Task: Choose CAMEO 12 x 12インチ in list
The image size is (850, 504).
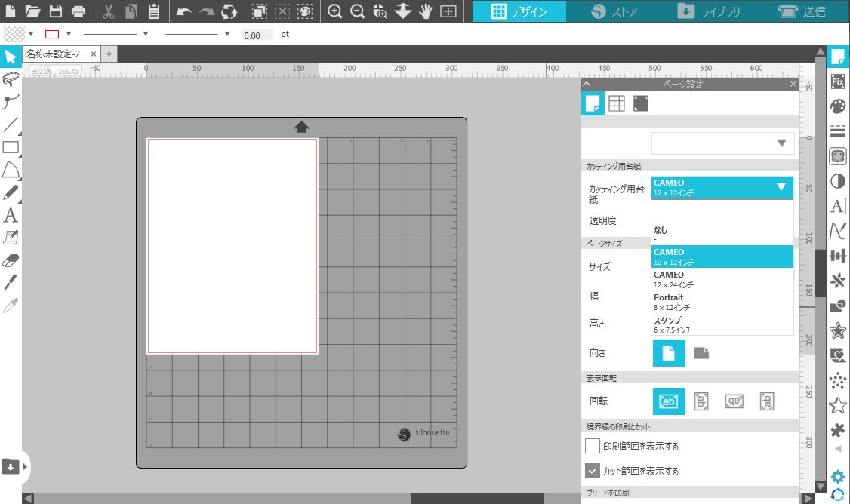Action: point(722,257)
